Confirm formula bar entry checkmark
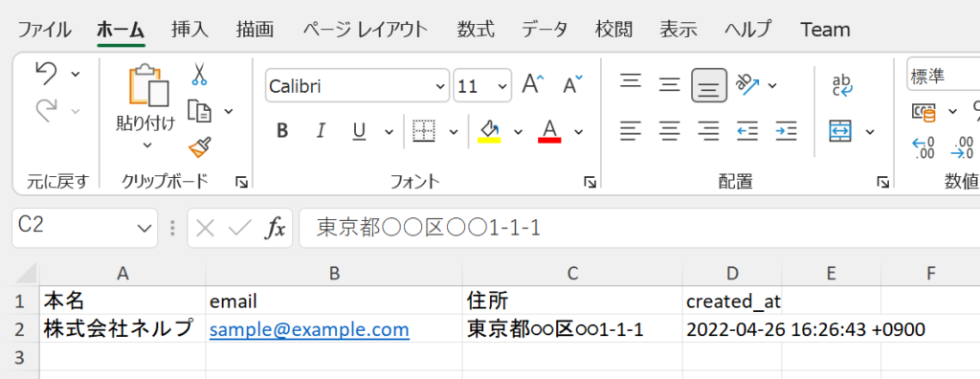 240,229
